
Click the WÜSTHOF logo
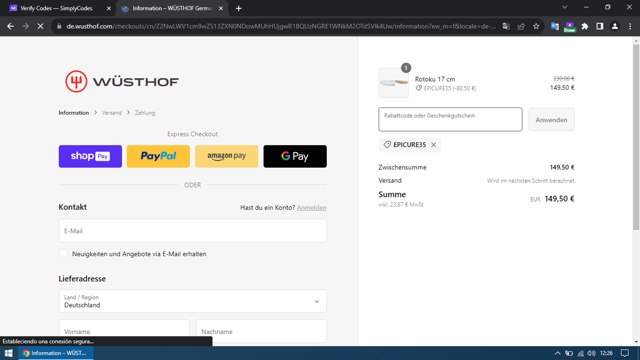click(x=122, y=81)
